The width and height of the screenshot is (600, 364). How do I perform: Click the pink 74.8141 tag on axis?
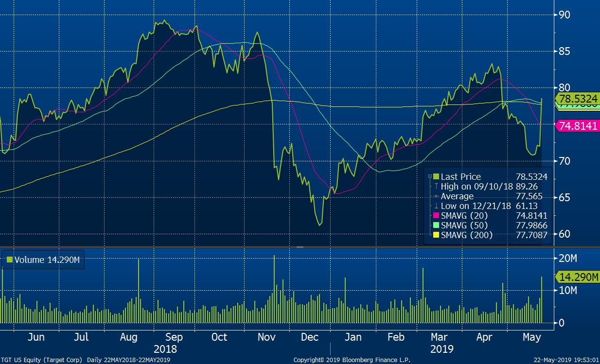point(577,125)
